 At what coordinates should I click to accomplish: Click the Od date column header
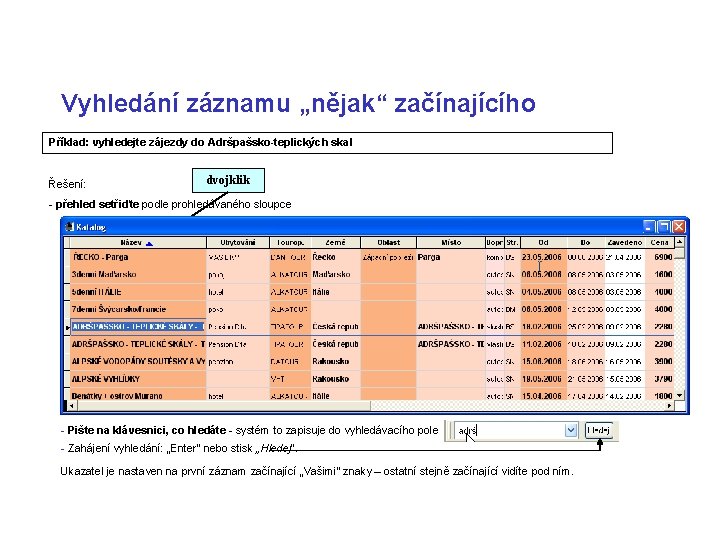click(x=544, y=242)
